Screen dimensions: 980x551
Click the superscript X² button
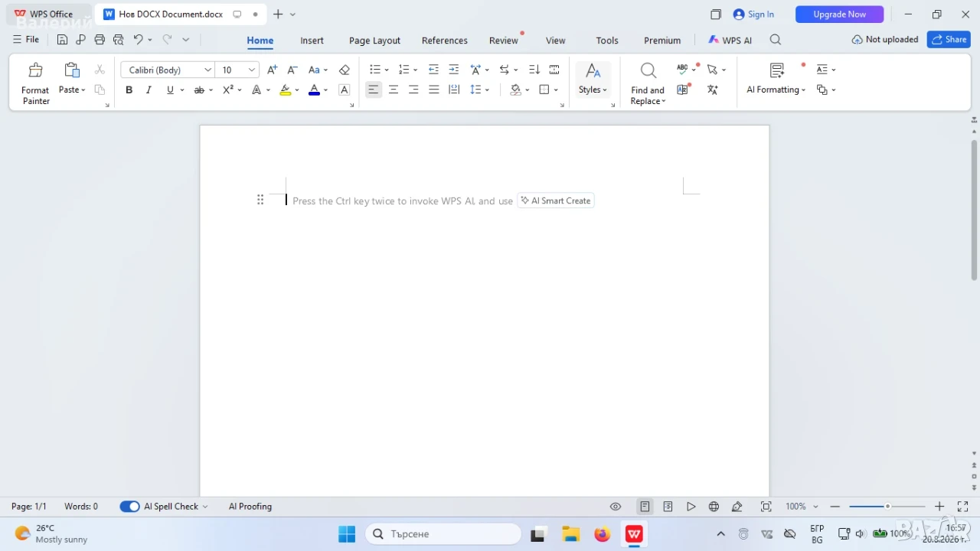(x=228, y=90)
